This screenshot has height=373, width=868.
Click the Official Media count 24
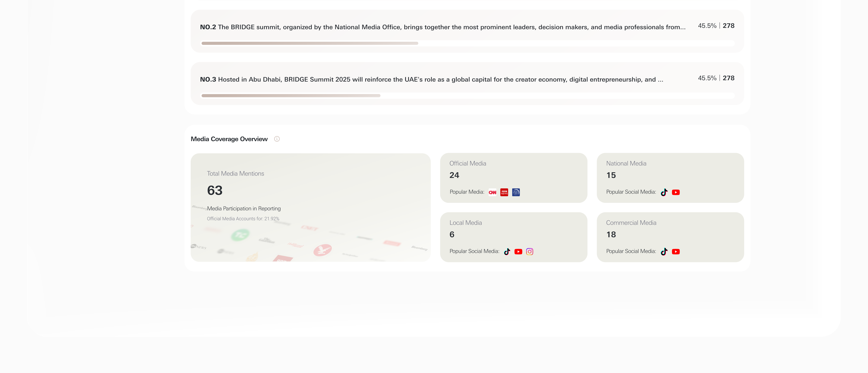(454, 175)
